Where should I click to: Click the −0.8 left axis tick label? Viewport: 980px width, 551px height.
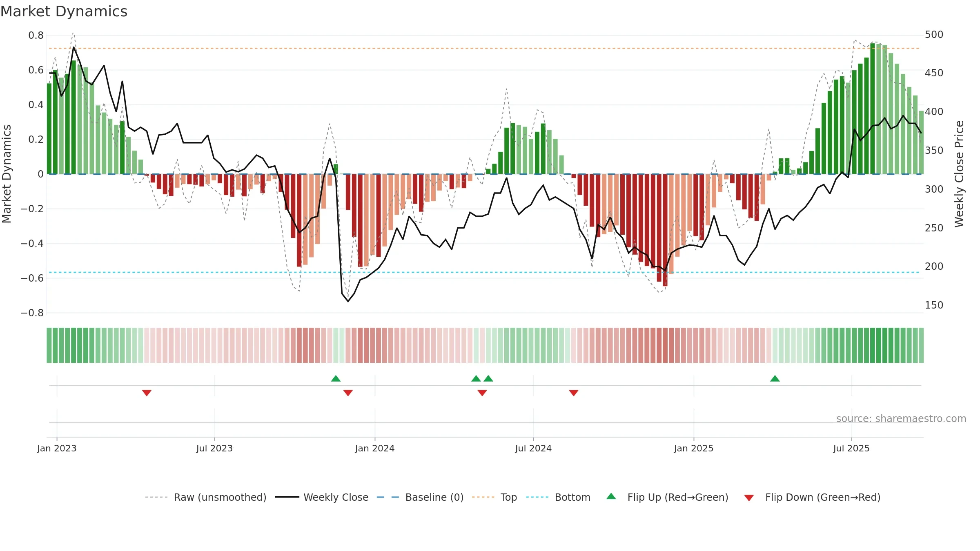32,313
